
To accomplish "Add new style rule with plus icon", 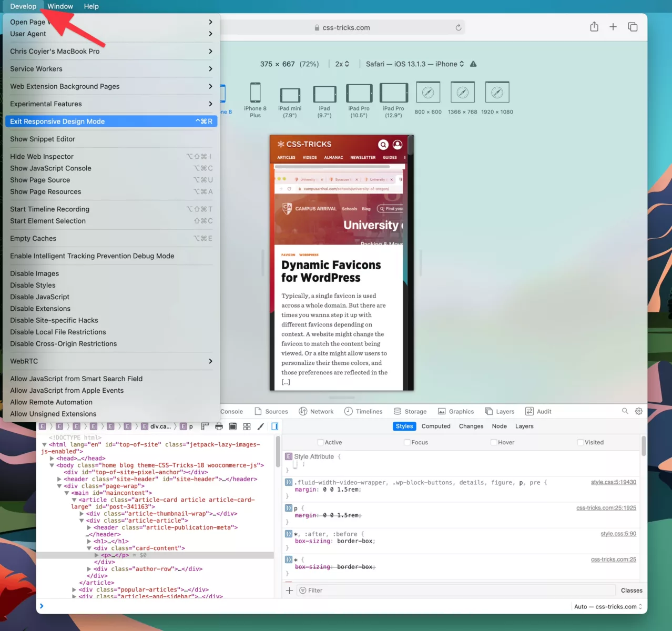I will point(289,591).
